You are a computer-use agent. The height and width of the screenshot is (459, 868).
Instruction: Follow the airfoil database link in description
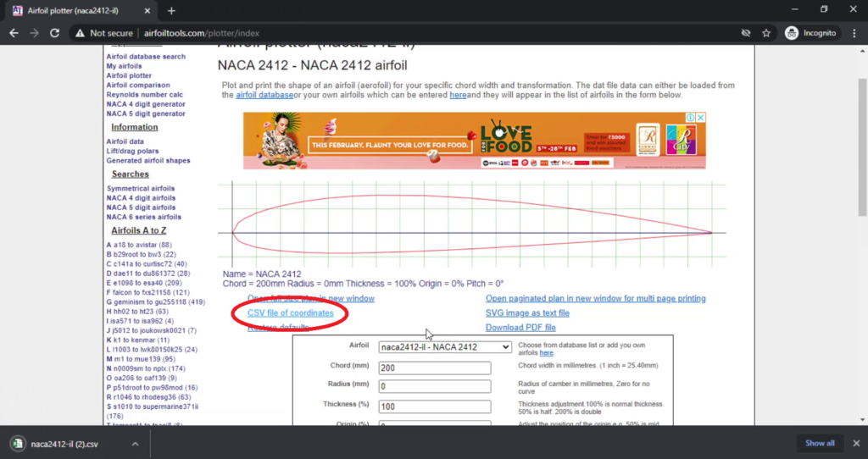(264, 95)
